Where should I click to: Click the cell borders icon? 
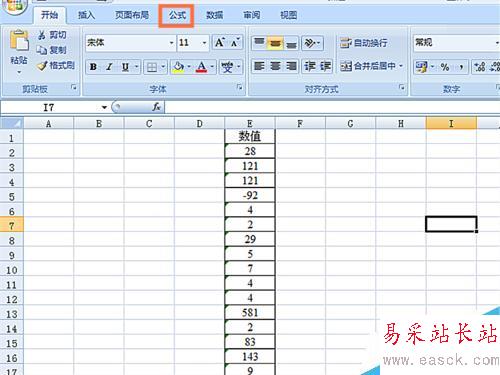152,67
